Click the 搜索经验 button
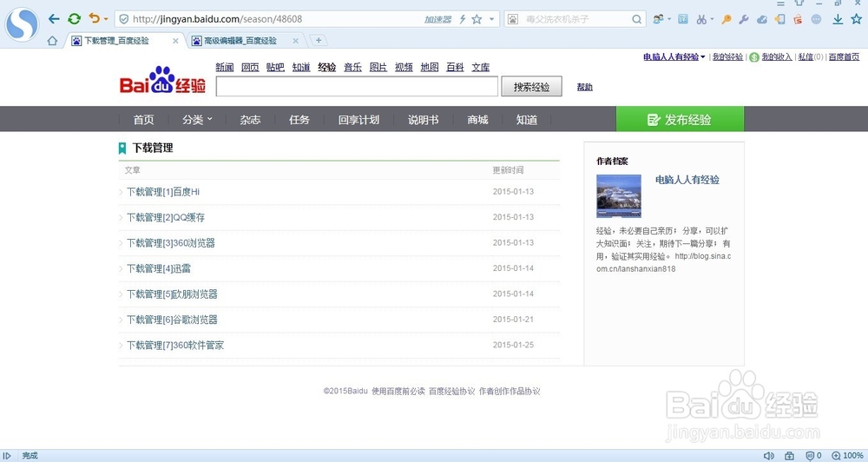868x462 pixels. [x=531, y=87]
